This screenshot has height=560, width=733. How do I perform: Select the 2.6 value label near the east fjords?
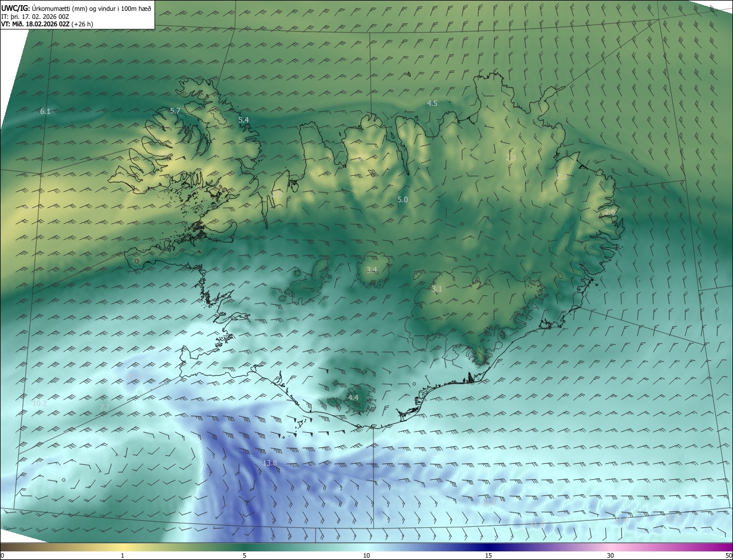[x=610, y=212]
